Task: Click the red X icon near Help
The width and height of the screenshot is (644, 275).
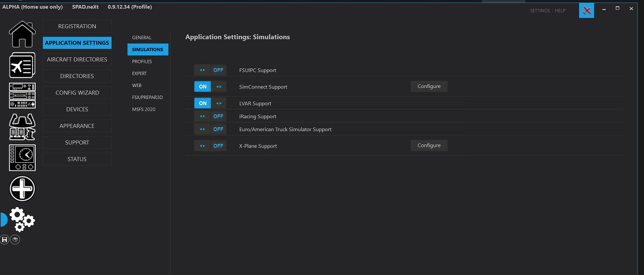Action: [x=587, y=10]
